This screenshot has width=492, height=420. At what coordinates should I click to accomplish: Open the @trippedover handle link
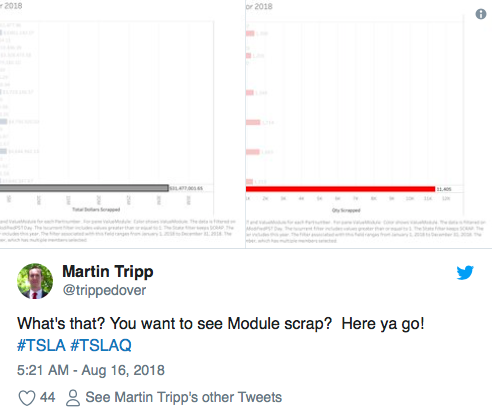(104, 290)
